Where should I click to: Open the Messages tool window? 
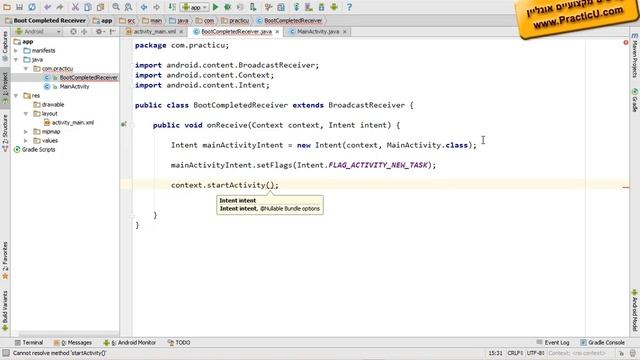click(73, 342)
